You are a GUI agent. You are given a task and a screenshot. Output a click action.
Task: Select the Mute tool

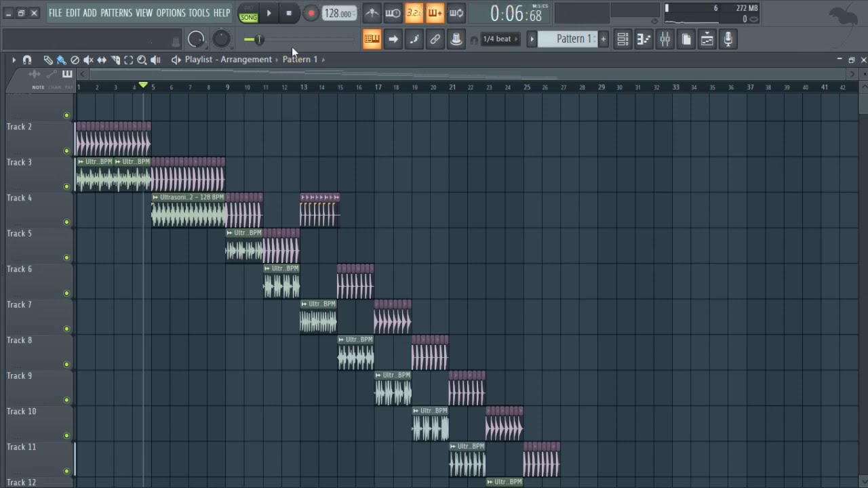tap(88, 60)
